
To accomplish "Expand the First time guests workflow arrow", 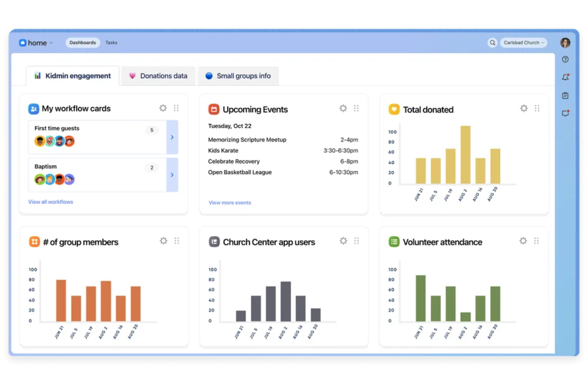I will pos(172,137).
